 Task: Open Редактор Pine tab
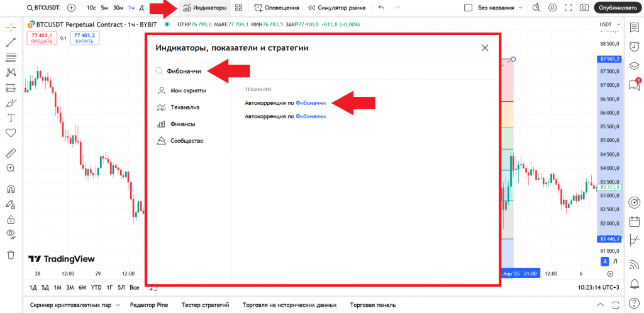[149, 305]
